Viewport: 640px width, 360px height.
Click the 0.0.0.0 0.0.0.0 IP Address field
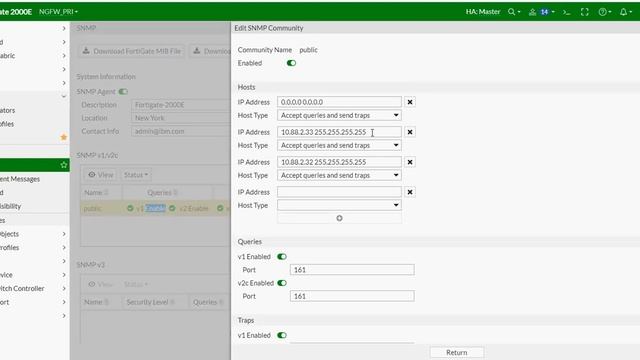[x=339, y=102]
